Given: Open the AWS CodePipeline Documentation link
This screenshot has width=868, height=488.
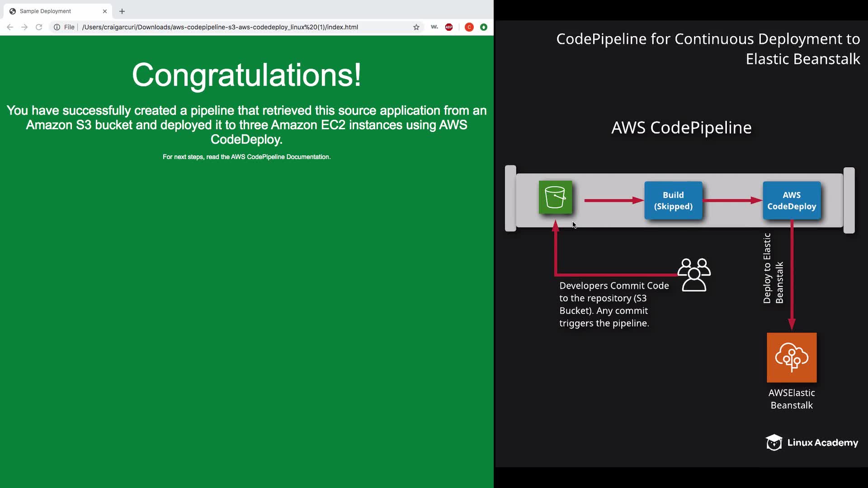Looking at the screenshot, I should (280, 157).
